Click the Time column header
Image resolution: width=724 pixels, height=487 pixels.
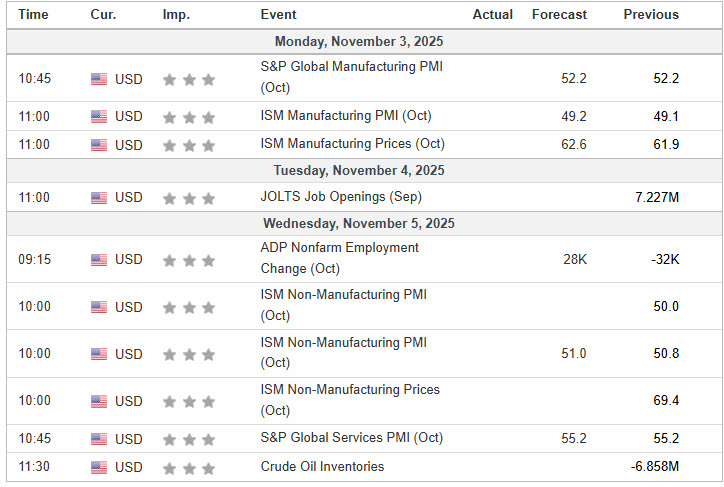tap(33, 15)
